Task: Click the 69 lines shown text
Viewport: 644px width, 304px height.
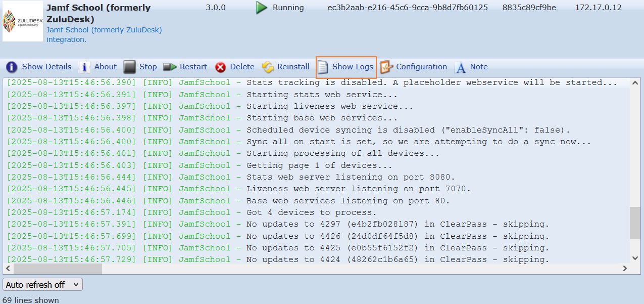Action: (x=31, y=300)
